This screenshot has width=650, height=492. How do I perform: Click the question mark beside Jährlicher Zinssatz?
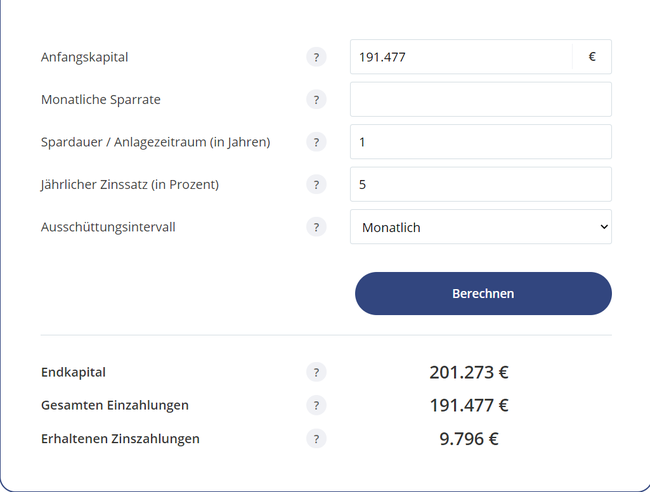pyautogui.click(x=316, y=184)
